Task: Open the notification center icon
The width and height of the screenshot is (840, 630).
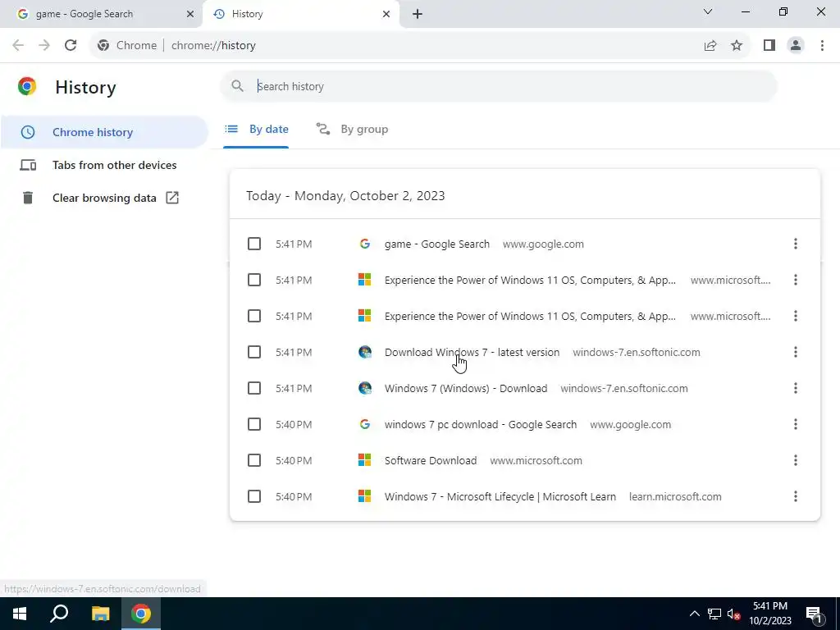Action: click(x=815, y=614)
